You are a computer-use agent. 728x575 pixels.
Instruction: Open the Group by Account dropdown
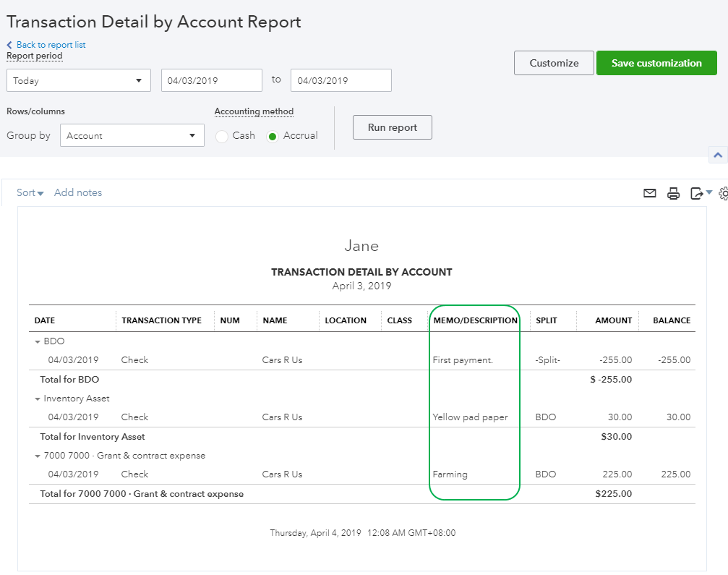click(132, 135)
